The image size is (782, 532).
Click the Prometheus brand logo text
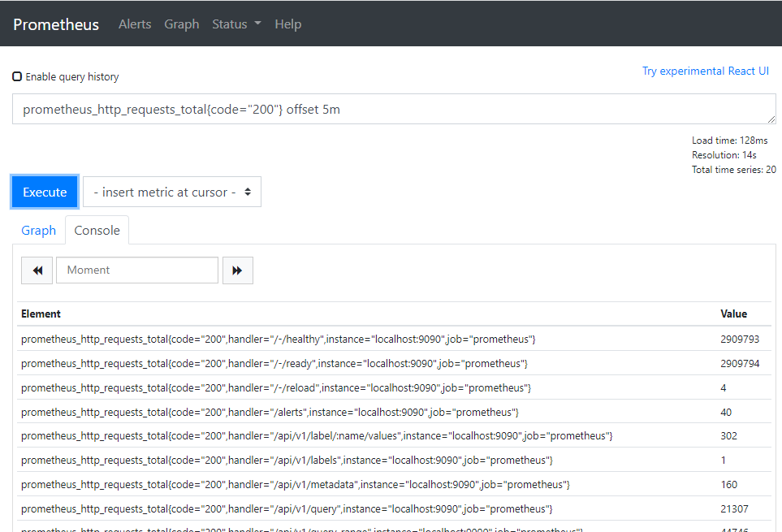click(56, 24)
